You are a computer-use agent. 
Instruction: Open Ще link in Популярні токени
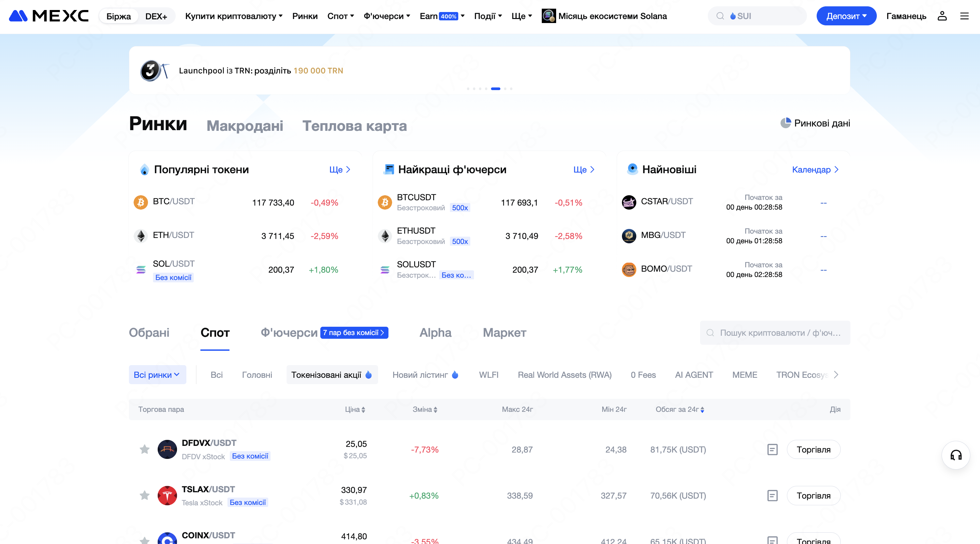tap(340, 170)
